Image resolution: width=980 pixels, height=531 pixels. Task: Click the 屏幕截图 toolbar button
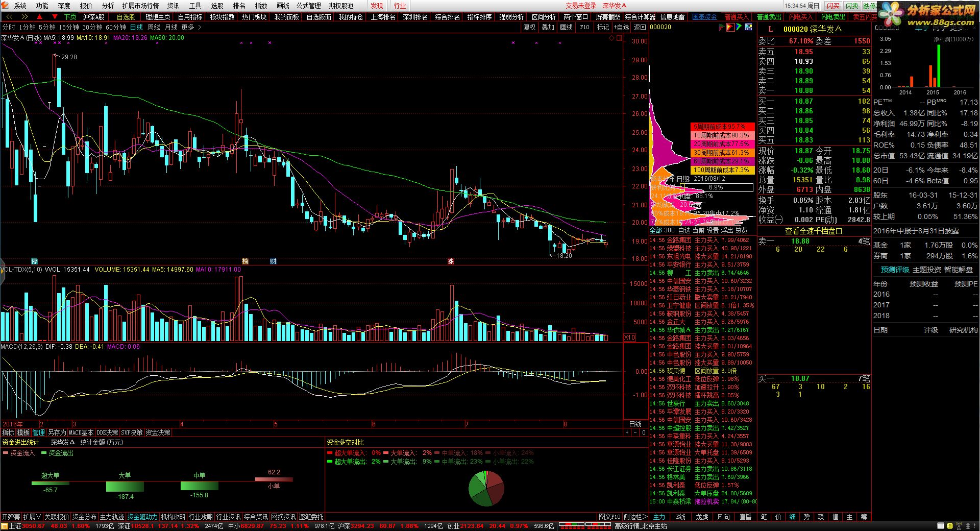608,17
